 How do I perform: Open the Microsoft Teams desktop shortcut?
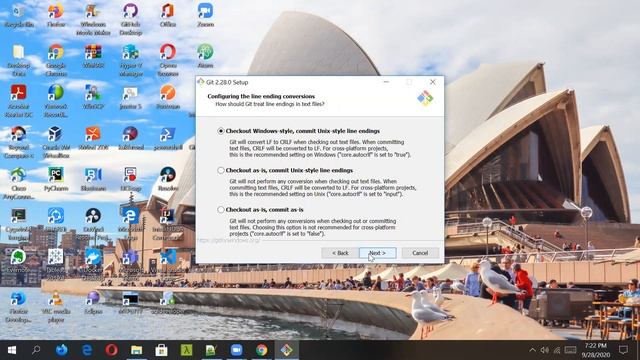pyautogui.click(x=131, y=264)
